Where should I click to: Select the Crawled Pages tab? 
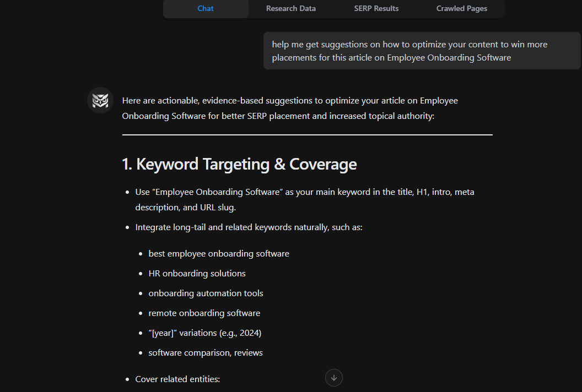(461, 8)
